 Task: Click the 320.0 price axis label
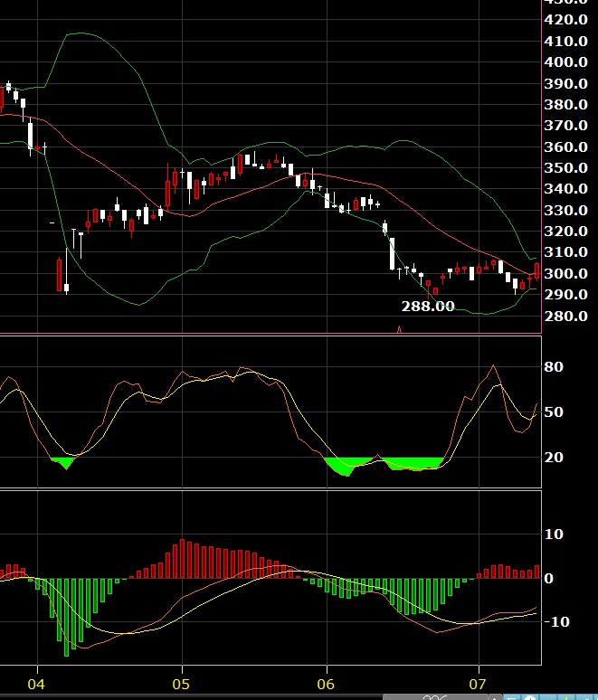point(565,232)
